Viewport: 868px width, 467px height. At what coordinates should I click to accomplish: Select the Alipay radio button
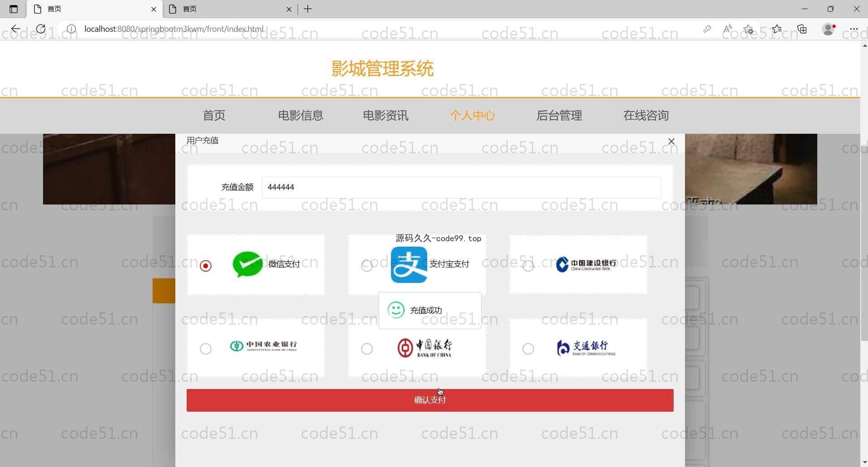pyautogui.click(x=367, y=266)
